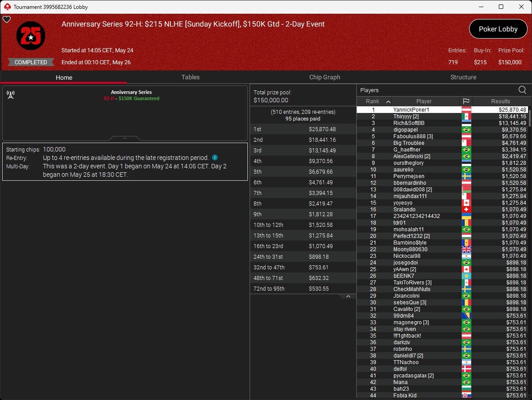This screenshot has width=532, height=400.
Task: Click delfol's Denmark flag
Action: (466, 369)
